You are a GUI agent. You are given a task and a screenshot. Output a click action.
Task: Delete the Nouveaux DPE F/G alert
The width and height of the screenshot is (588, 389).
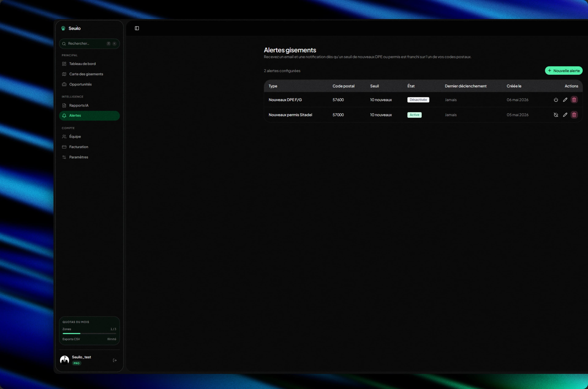pyautogui.click(x=574, y=100)
